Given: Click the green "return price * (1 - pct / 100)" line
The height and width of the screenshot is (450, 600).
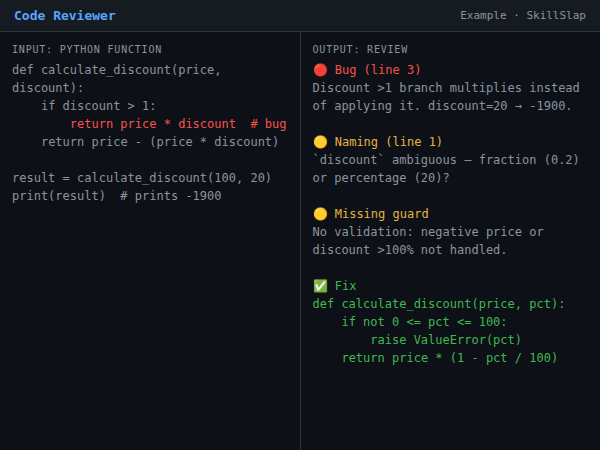Looking at the screenshot, I should (449, 357).
